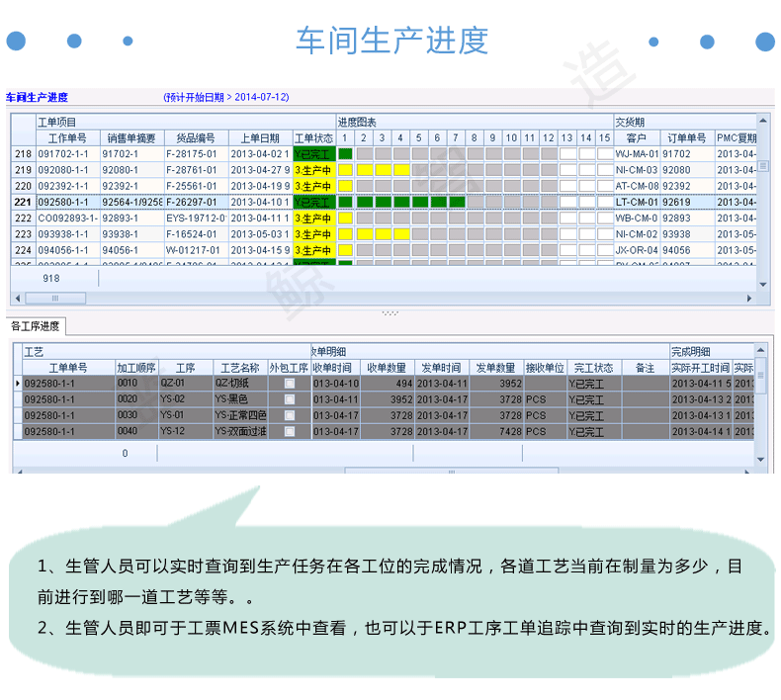Viewport: 781px width, 700px height.
Task: Click scroll-down arrow of process detail grid
Action: pyautogui.click(x=760, y=460)
